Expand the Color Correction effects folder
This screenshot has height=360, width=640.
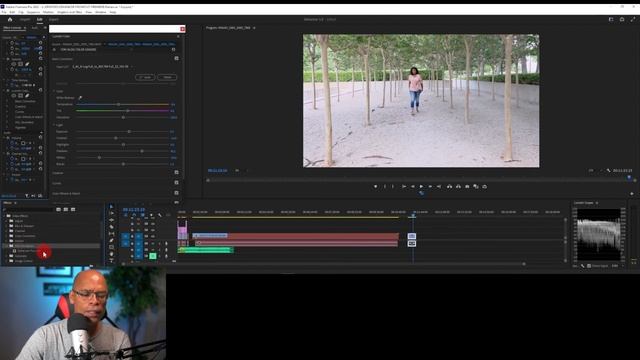[x=7, y=236]
